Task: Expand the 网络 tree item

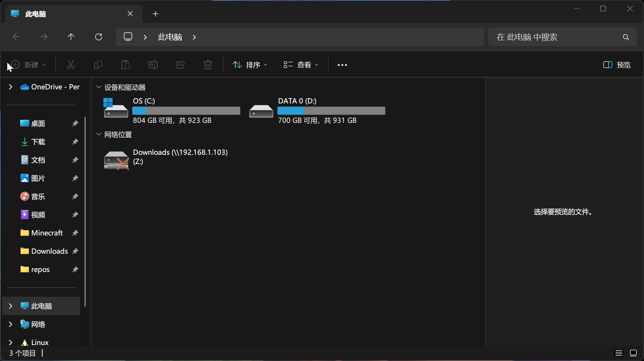Action: click(10, 324)
